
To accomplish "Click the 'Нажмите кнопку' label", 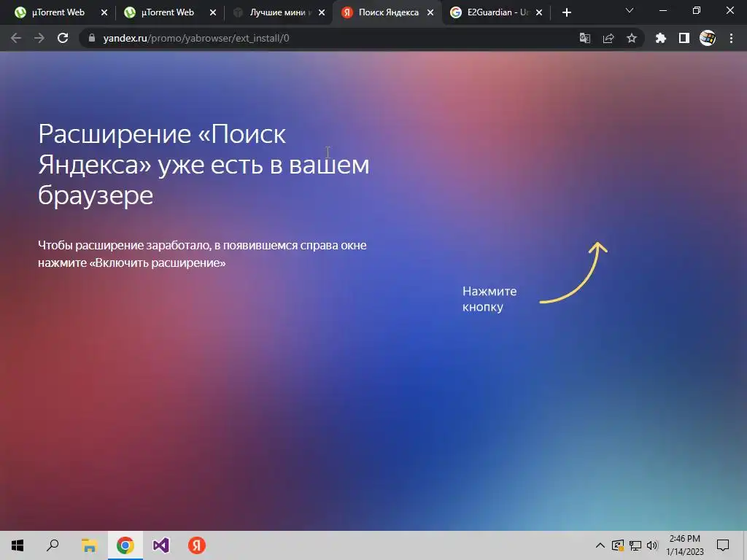I will pos(489,299).
